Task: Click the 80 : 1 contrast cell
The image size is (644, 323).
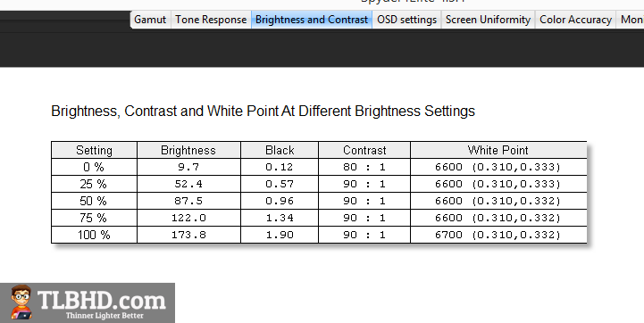Action: click(x=364, y=167)
